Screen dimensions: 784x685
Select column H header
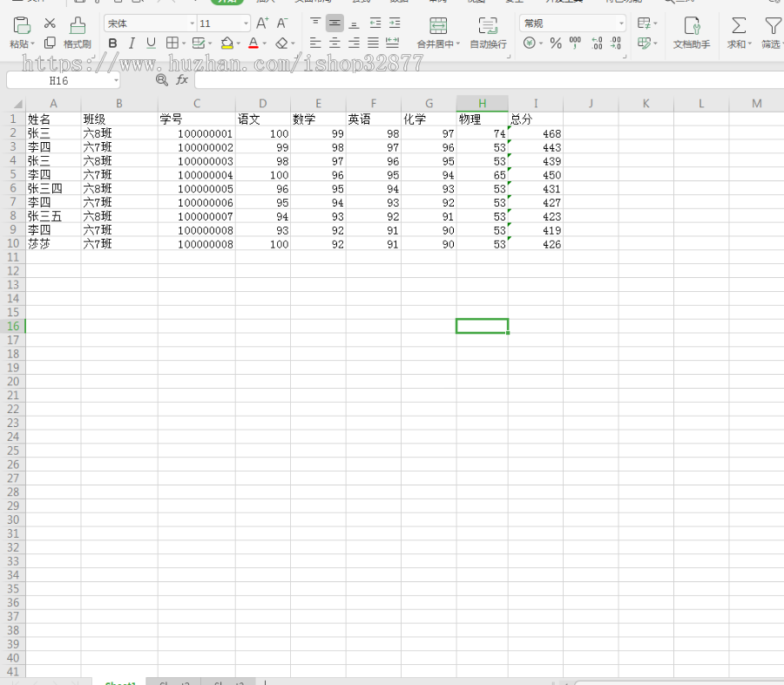[x=482, y=104]
